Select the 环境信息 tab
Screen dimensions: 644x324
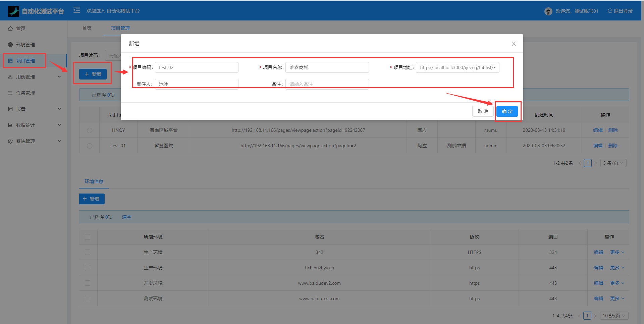click(94, 181)
